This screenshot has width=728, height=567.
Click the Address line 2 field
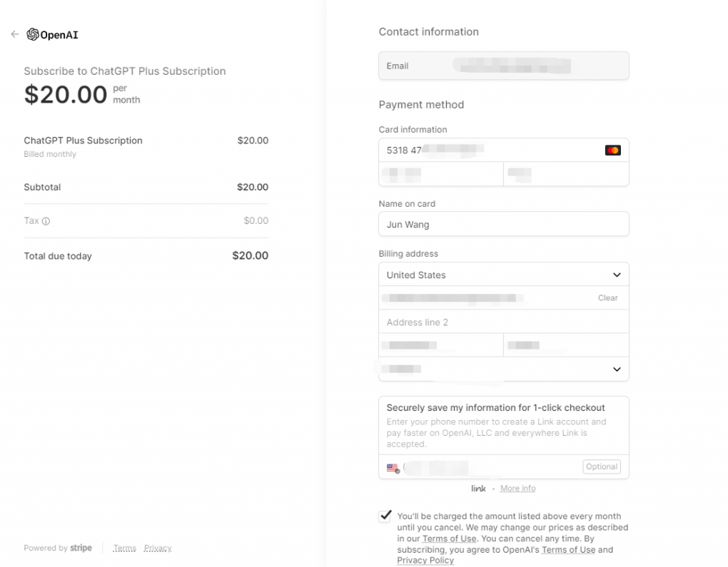504,322
